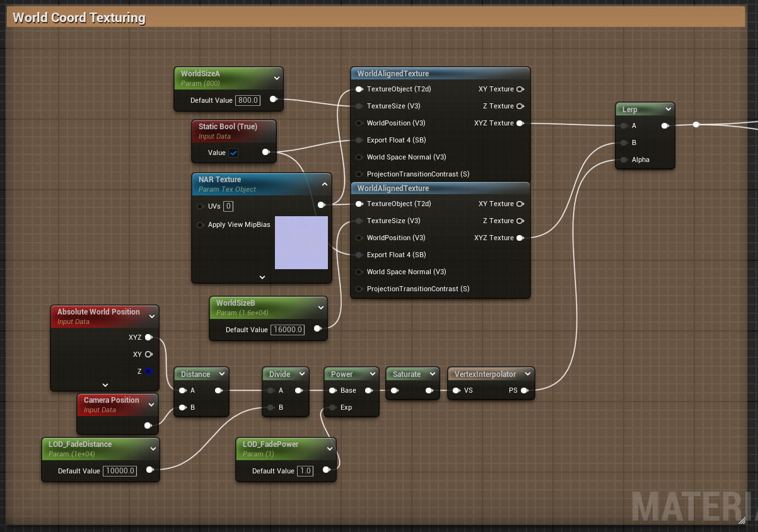Click VertexInterpolator VS input pin

455,390
